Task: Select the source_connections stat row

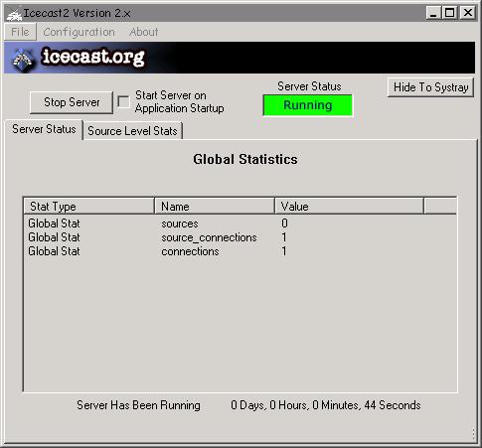Action: [x=241, y=237]
